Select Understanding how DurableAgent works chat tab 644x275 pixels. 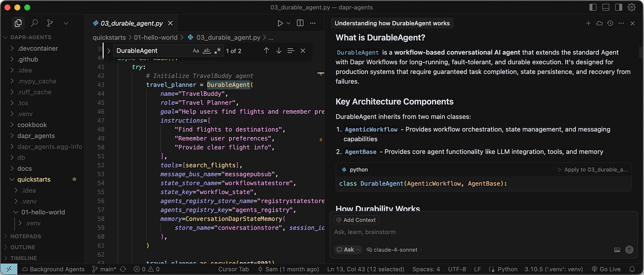click(x=392, y=23)
